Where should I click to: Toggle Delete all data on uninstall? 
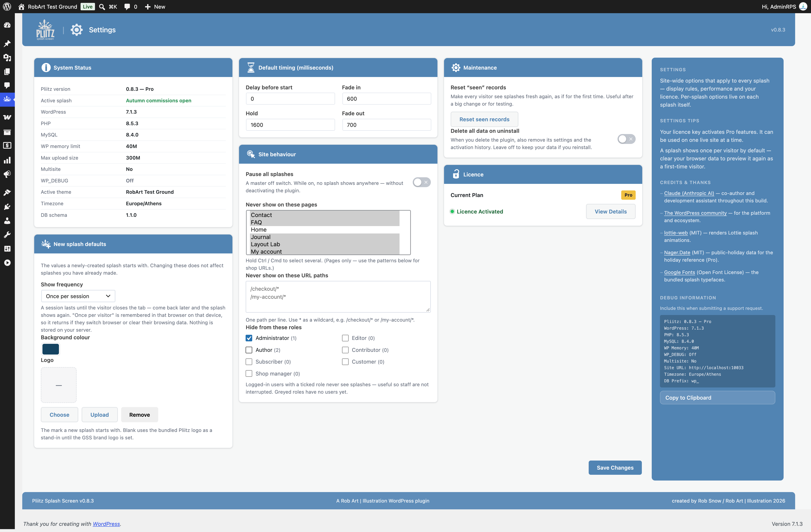[x=626, y=139]
